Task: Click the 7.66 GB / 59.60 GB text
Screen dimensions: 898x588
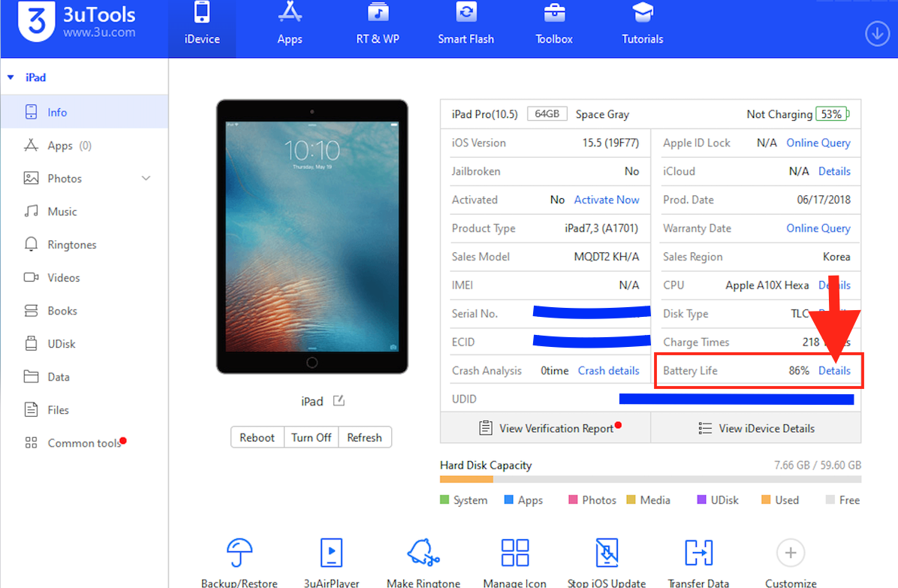Action: point(818,465)
